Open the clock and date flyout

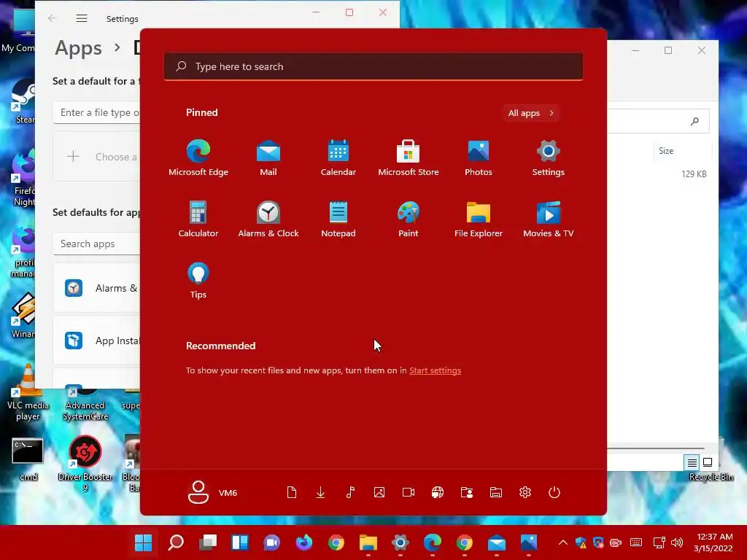point(713,542)
